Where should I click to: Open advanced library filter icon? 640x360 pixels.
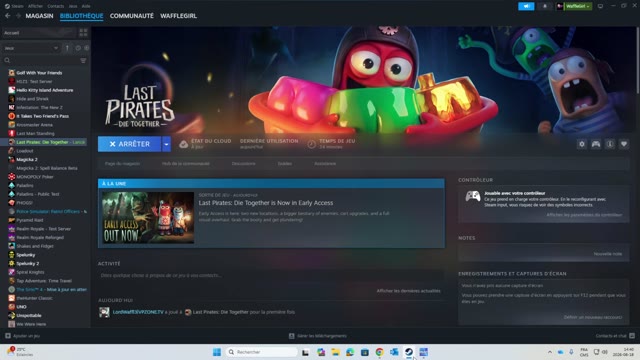[83, 60]
